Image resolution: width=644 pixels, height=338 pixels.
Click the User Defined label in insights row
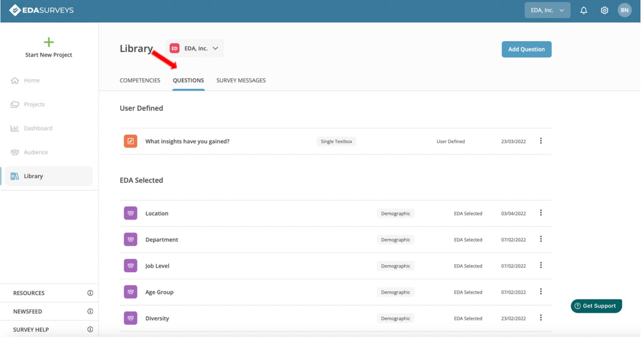(451, 142)
